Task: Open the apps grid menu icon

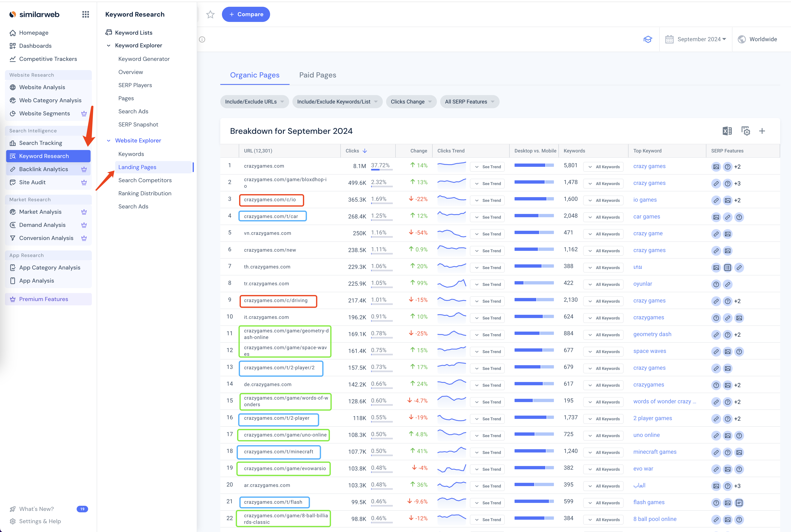Action: (x=85, y=14)
